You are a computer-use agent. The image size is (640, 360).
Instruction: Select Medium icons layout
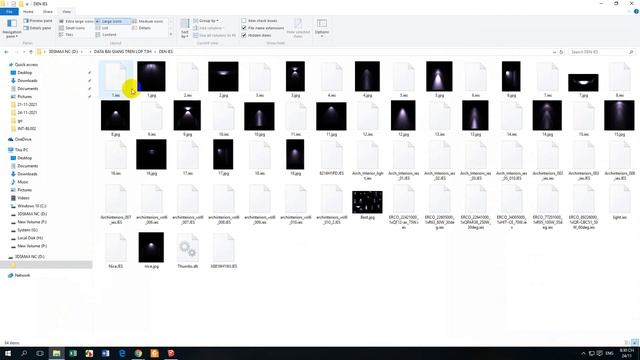coord(148,21)
